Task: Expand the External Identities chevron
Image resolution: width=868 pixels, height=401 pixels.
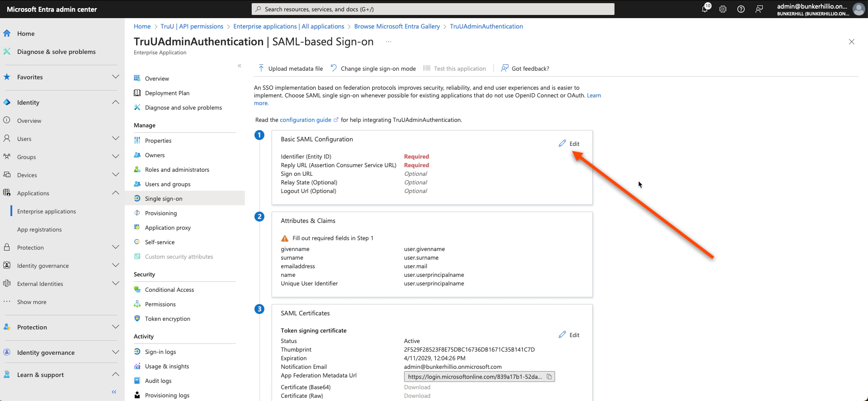Action: [116, 284]
